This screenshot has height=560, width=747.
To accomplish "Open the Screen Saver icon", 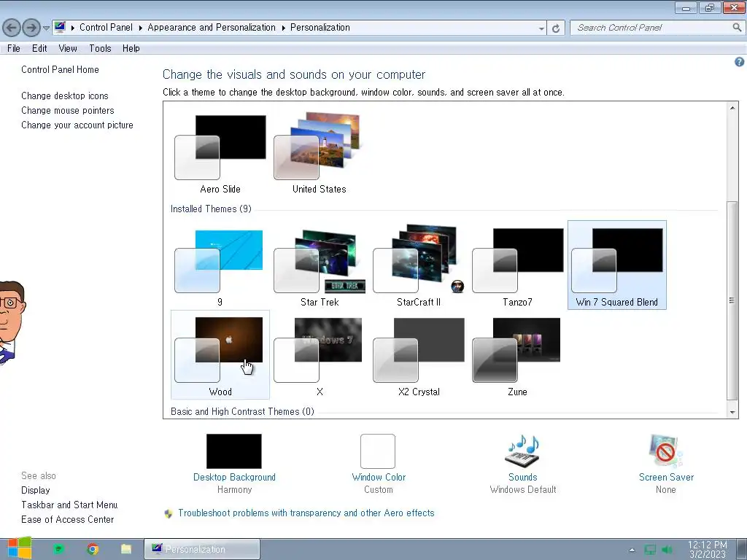I will pyautogui.click(x=666, y=451).
